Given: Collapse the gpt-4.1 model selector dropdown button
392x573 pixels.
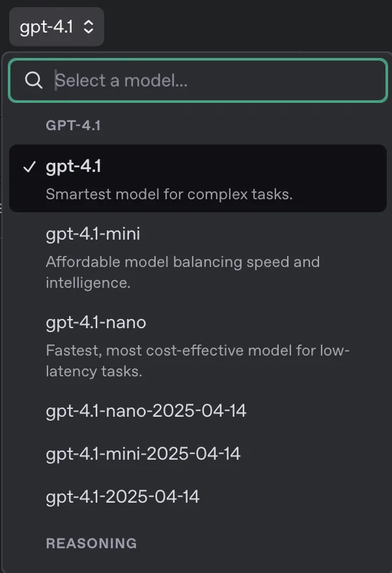Looking at the screenshot, I should (x=57, y=27).
